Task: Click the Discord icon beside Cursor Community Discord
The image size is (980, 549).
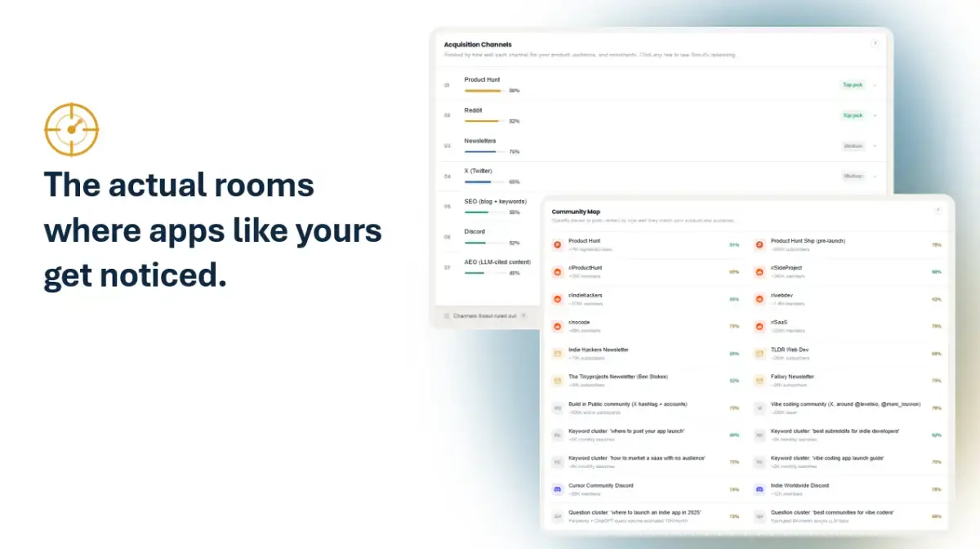Action: [x=558, y=489]
